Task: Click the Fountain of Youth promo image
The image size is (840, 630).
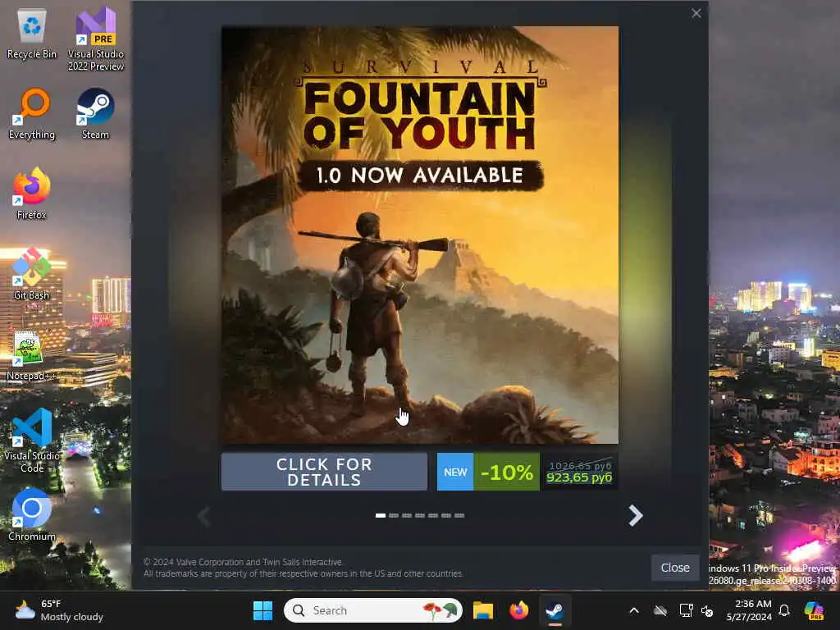Action: click(420, 235)
